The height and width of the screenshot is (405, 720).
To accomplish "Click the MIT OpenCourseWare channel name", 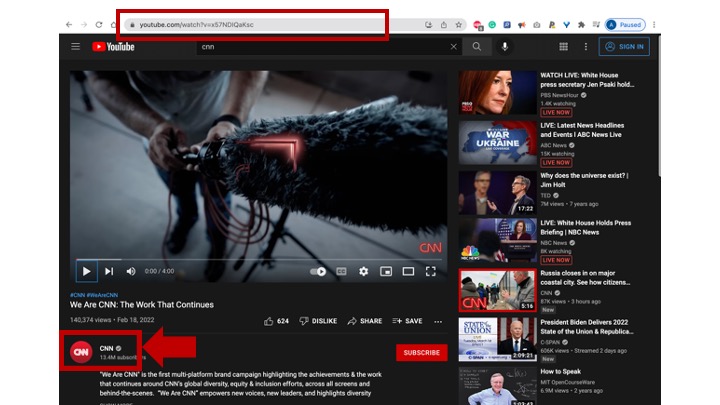I will point(567,382).
